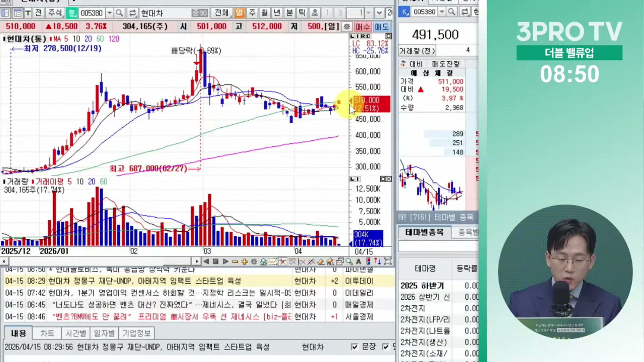Click the chart crosshair cursor tool icon
The height and width of the screenshot is (362, 644).
coord(282,261)
